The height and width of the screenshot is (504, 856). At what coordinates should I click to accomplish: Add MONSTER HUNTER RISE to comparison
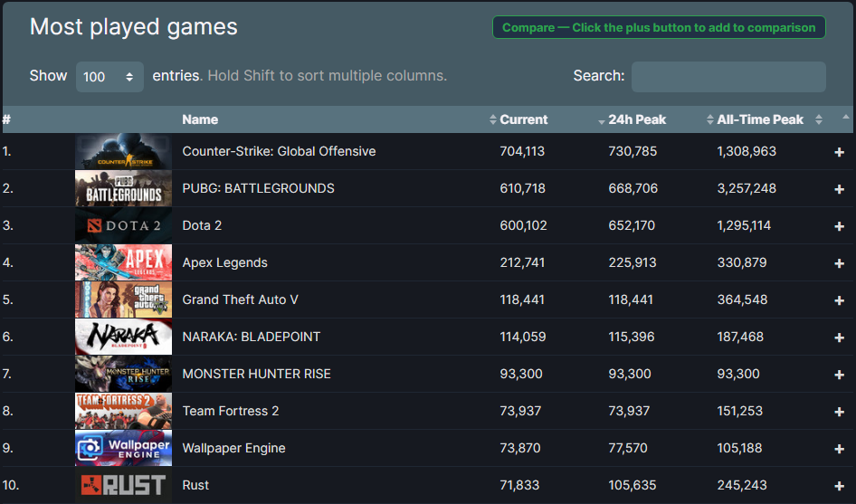839,375
